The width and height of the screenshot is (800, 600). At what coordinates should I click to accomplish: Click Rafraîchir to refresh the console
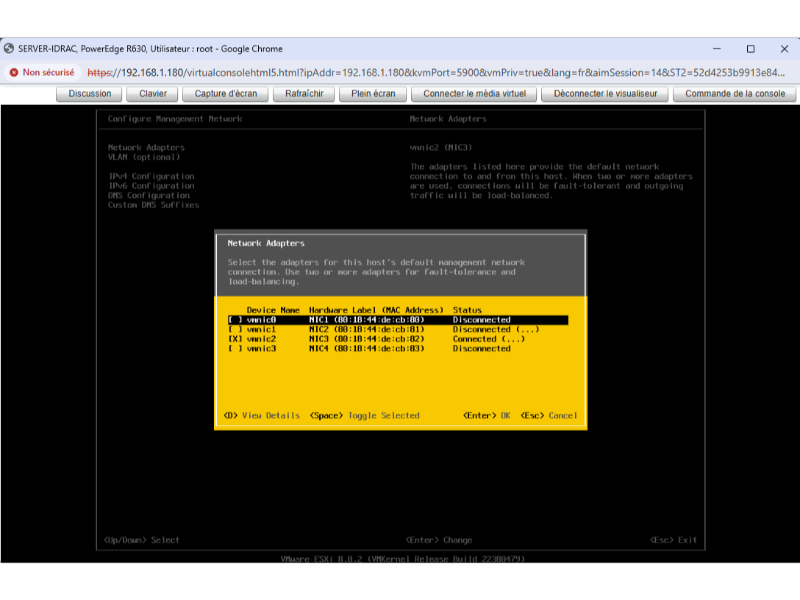coord(304,94)
